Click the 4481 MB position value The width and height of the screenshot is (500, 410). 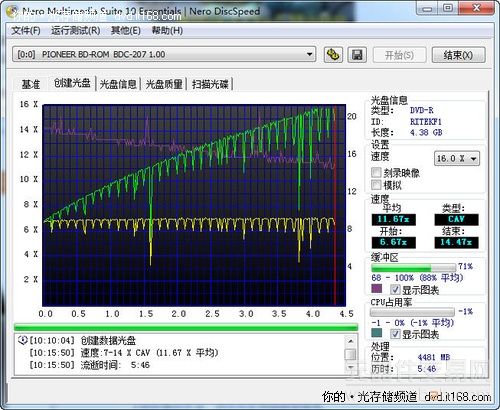[x=434, y=357]
